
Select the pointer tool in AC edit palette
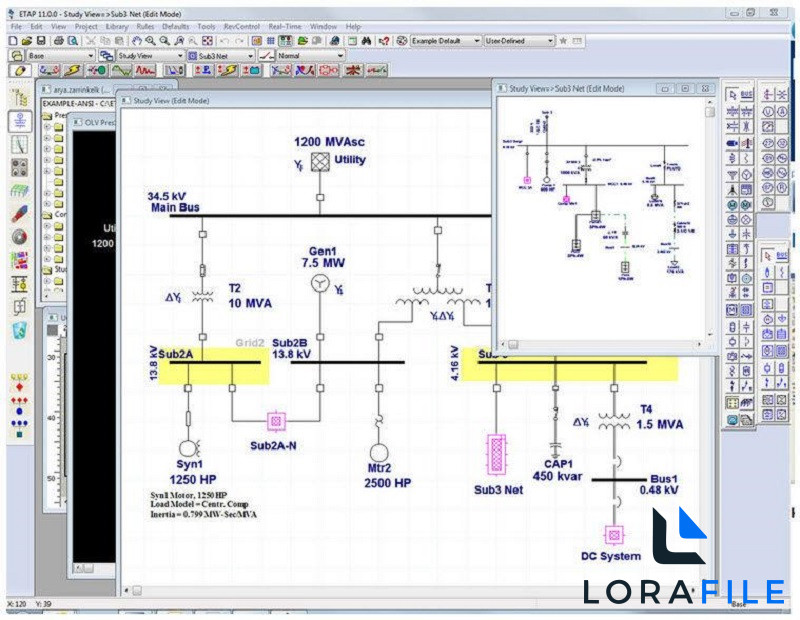pos(733,95)
